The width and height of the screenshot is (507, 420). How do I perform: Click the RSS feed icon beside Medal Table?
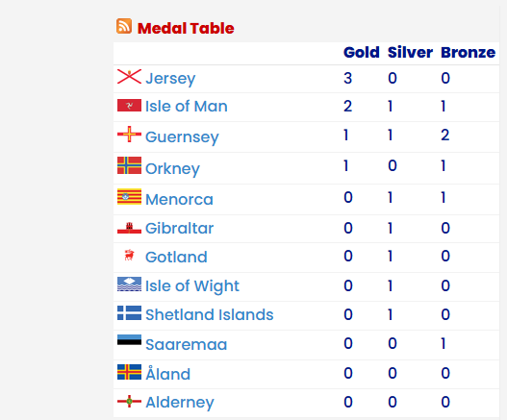click(x=124, y=26)
